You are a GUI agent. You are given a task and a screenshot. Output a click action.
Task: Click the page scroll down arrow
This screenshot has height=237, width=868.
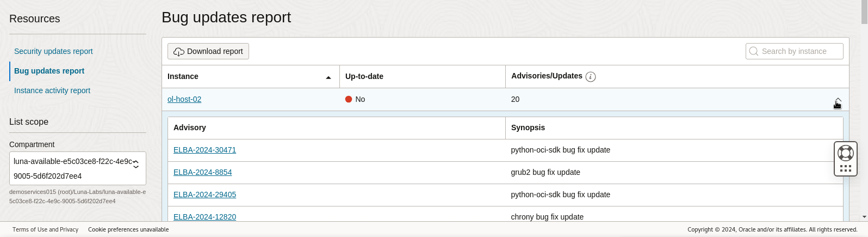(864, 217)
